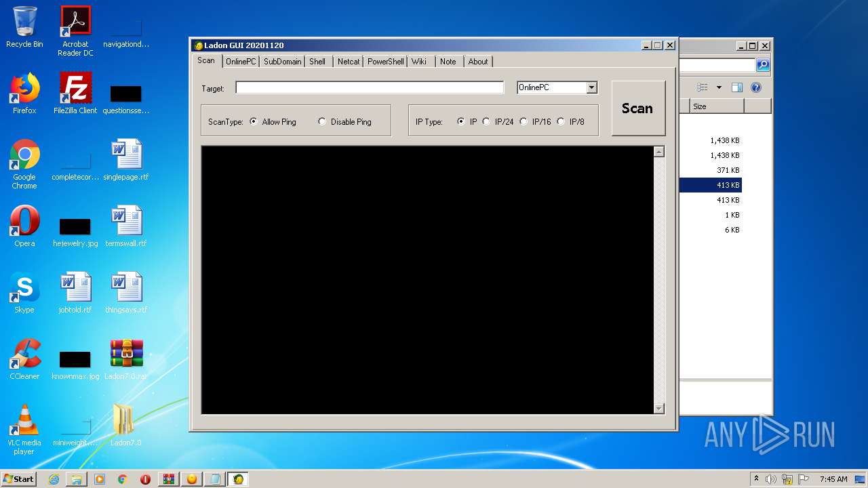Image resolution: width=868 pixels, height=488 pixels.
Task: Select jobtold.rtf document icon
Action: click(x=75, y=293)
